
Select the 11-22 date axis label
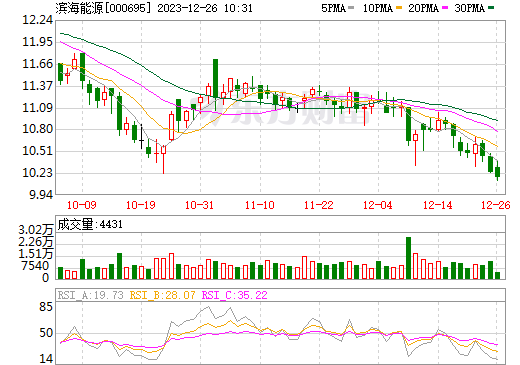[x=319, y=205]
